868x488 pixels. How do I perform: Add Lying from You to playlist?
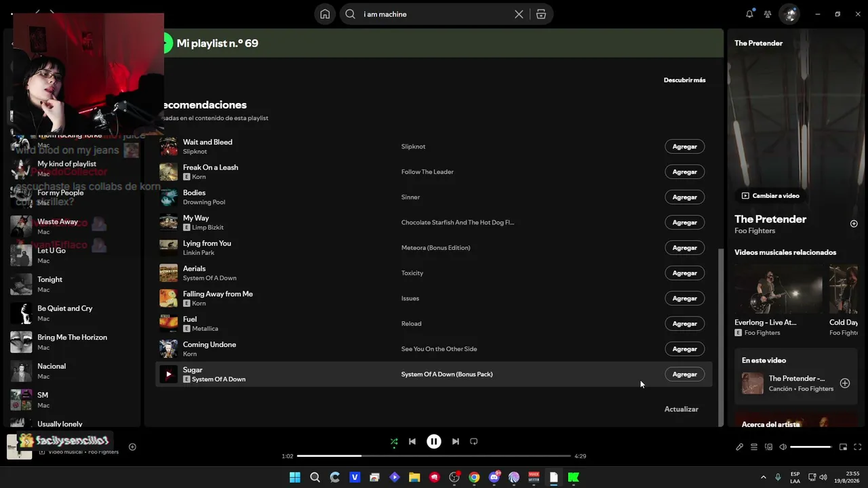[685, 247]
